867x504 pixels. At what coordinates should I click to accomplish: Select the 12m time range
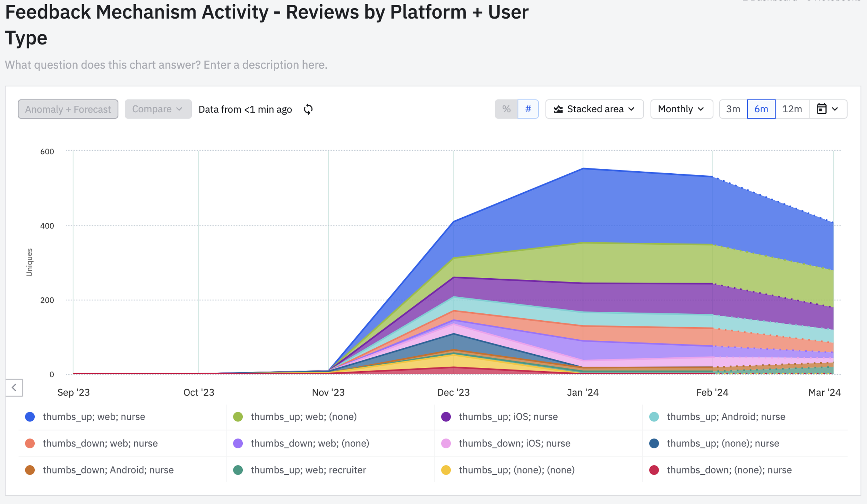coord(792,109)
